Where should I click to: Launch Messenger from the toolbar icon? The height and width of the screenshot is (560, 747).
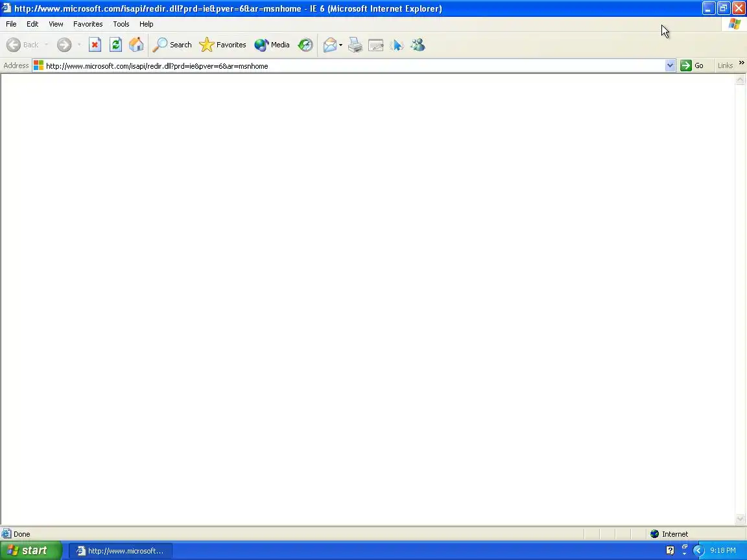[x=418, y=45]
